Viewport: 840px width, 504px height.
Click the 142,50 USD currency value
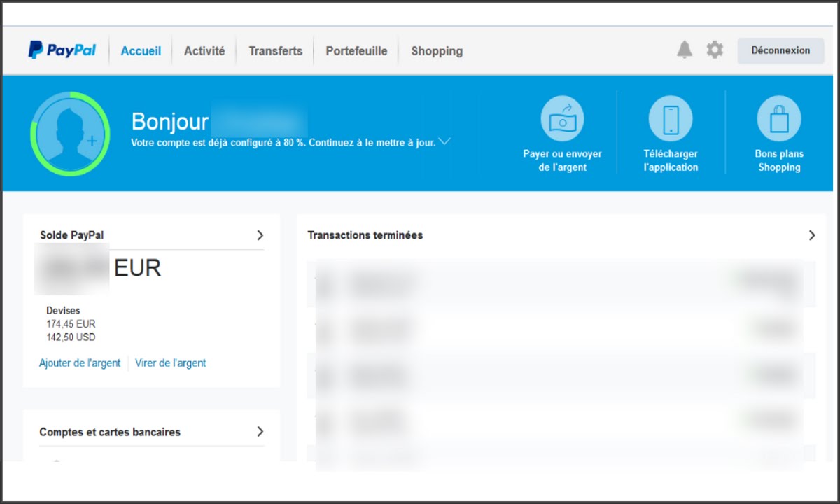71,337
